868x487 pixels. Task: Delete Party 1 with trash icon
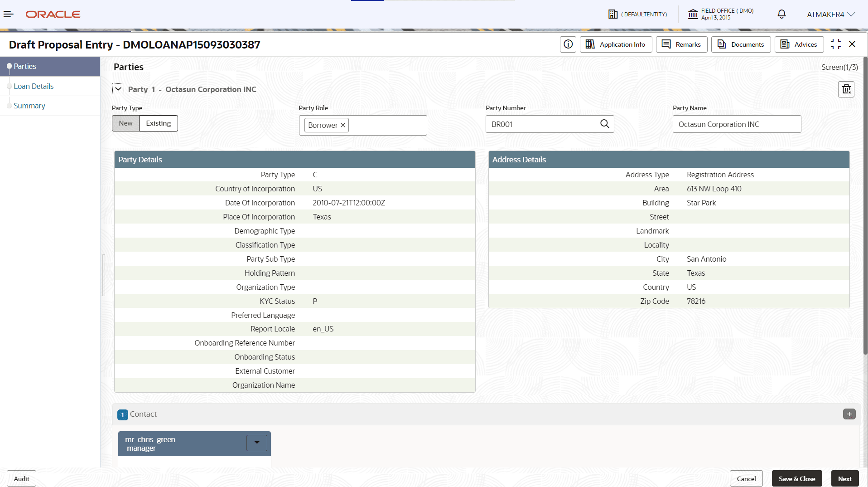point(846,89)
